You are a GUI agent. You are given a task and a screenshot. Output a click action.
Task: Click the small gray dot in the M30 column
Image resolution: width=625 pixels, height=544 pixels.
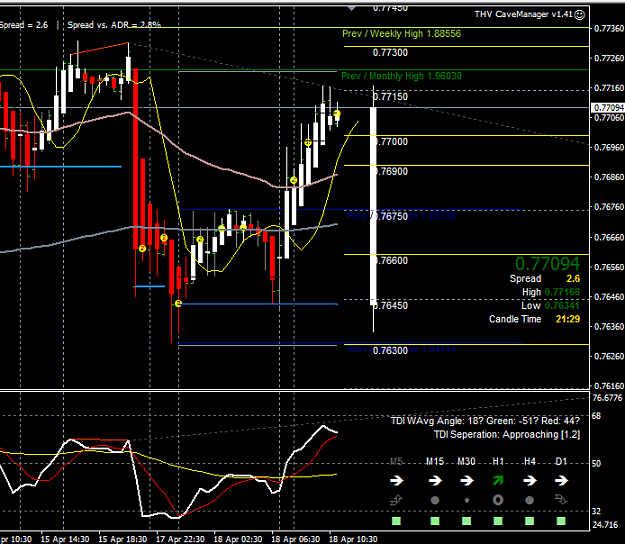(x=467, y=500)
